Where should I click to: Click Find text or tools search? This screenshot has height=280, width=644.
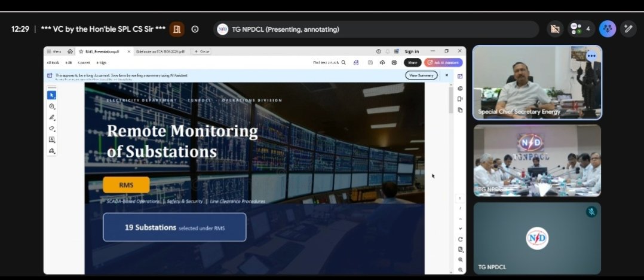click(x=329, y=62)
